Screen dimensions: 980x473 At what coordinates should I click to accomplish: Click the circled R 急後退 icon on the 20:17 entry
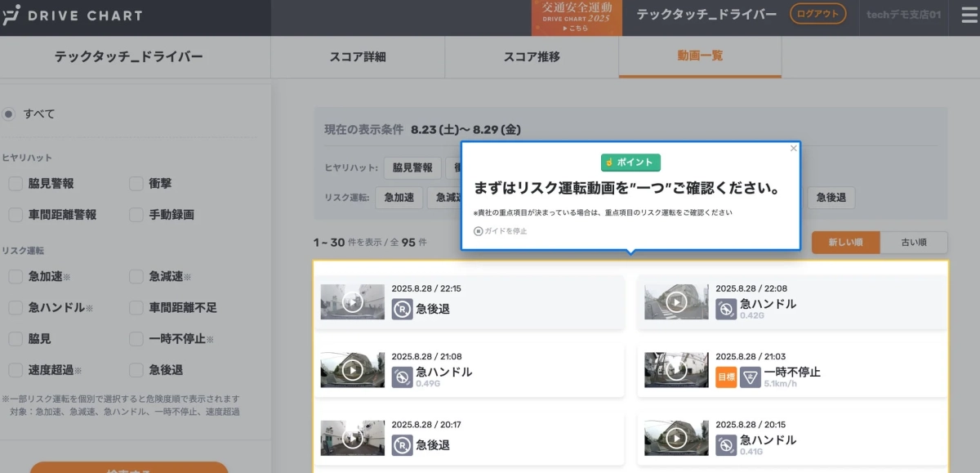[401, 443]
